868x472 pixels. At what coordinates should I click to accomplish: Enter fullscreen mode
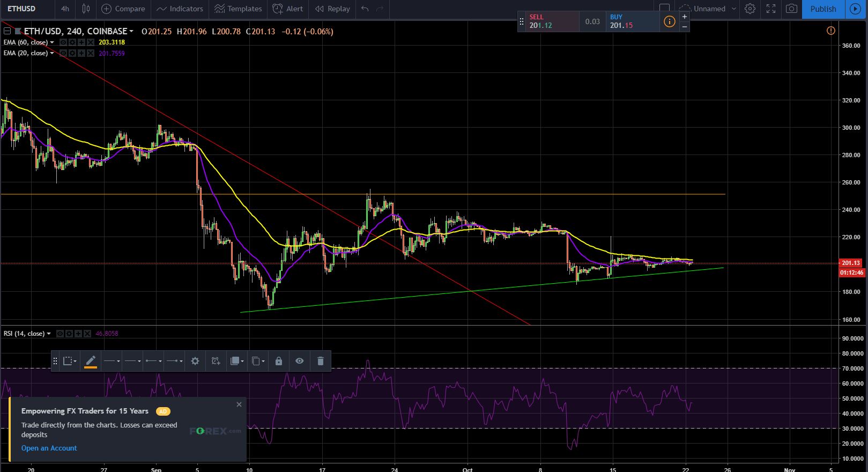[771, 9]
